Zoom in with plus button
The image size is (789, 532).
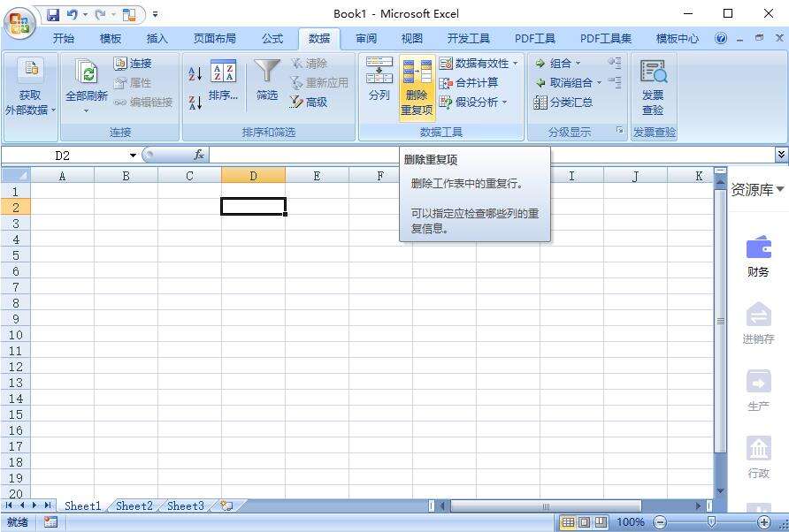[764, 522]
